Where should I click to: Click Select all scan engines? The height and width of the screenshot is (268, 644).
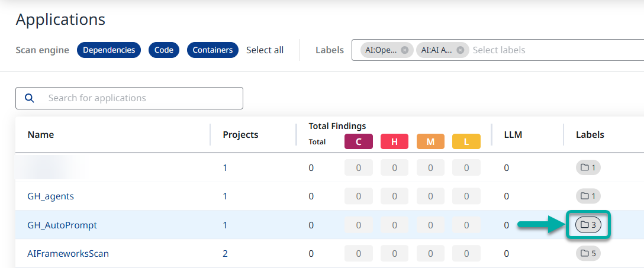coord(265,50)
